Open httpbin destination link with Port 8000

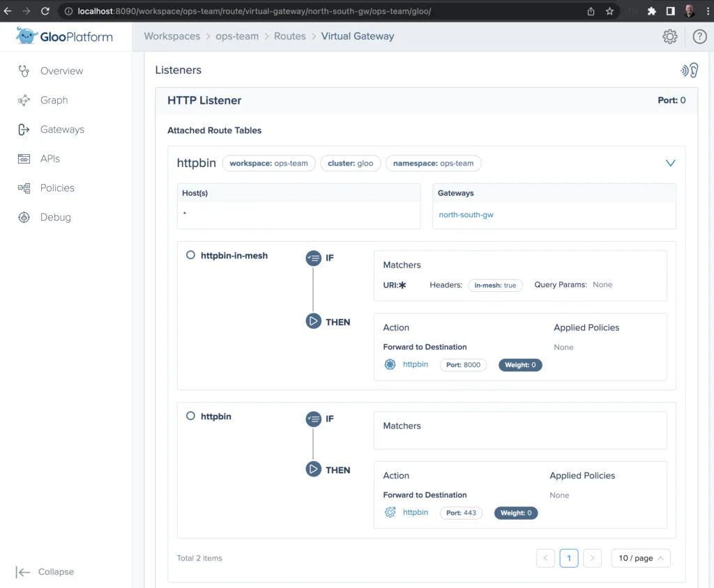pyautogui.click(x=416, y=364)
